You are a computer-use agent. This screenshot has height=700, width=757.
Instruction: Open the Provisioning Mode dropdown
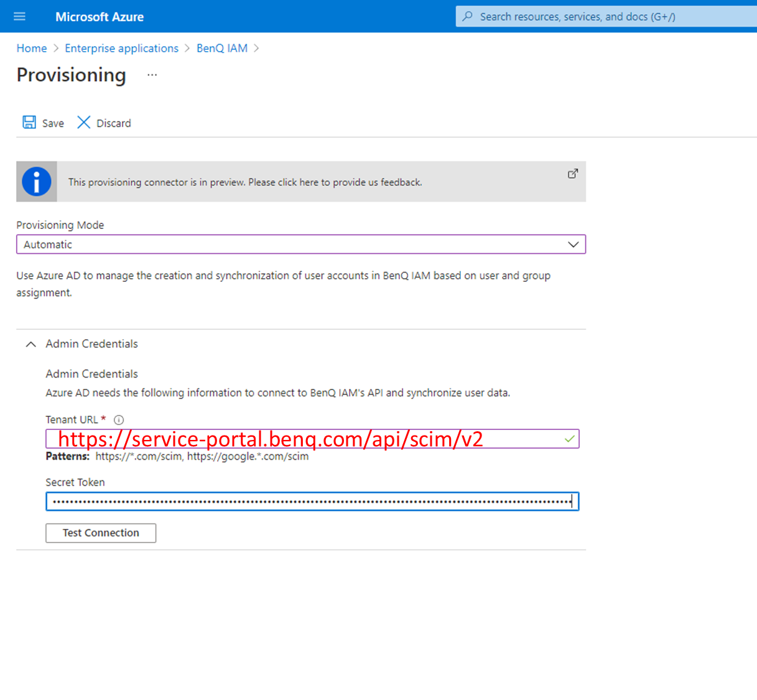[x=572, y=244]
